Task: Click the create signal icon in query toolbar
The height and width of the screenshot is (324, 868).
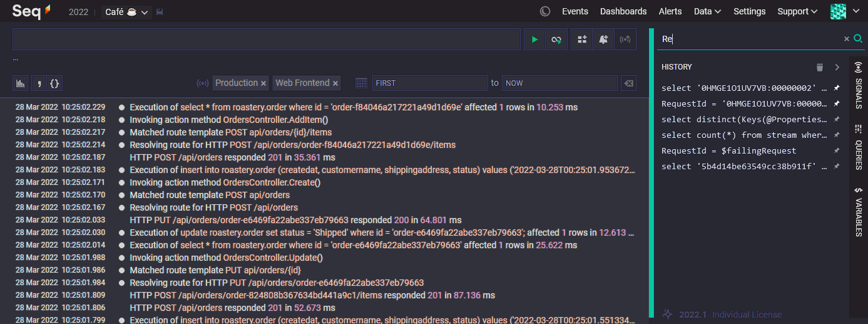Action: 625,39
